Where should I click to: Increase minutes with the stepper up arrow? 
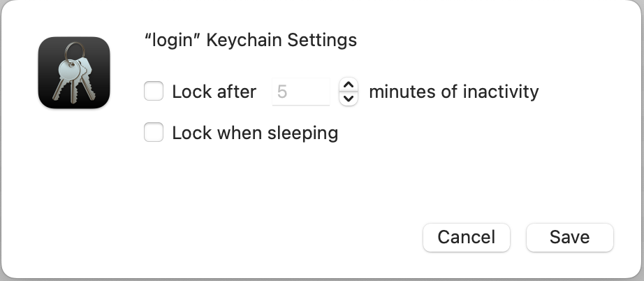tap(349, 85)
